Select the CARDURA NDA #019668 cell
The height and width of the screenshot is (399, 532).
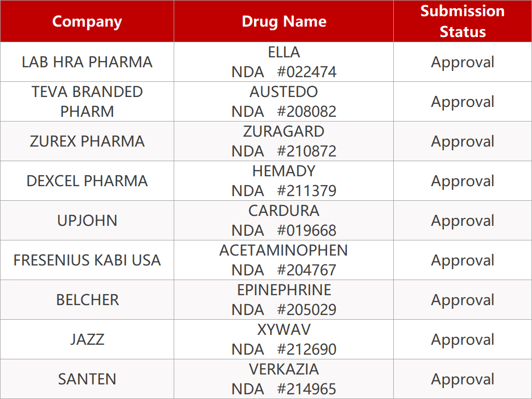284,221
